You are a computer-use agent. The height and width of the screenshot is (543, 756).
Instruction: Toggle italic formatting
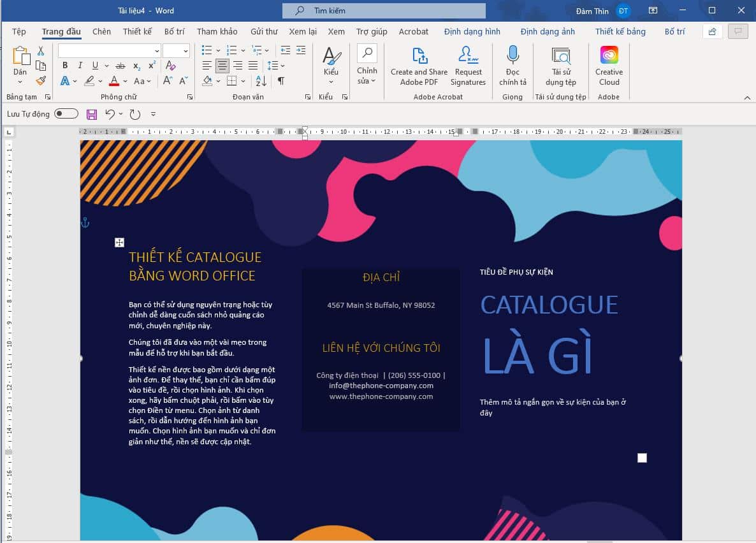point(80,65)
